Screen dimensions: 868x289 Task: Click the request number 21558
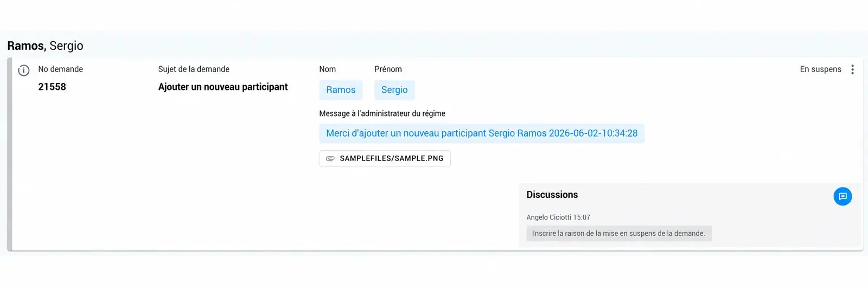coord(52,87)
